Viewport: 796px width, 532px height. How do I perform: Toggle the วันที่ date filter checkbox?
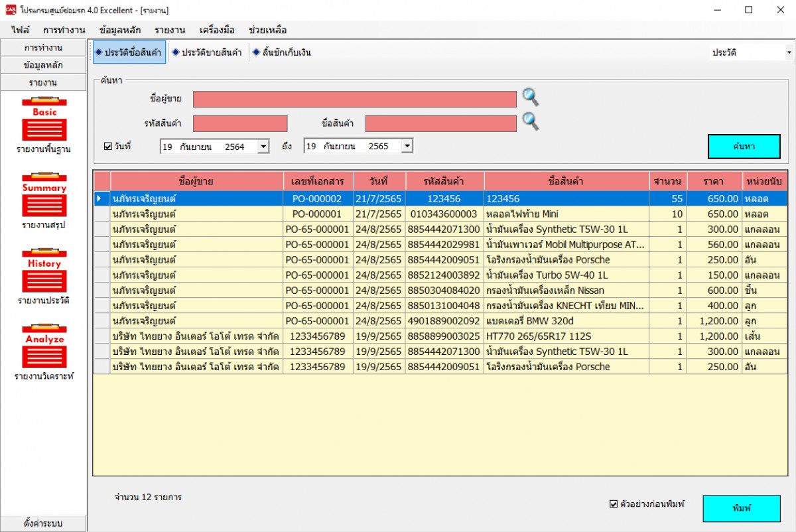pos(108,146)
